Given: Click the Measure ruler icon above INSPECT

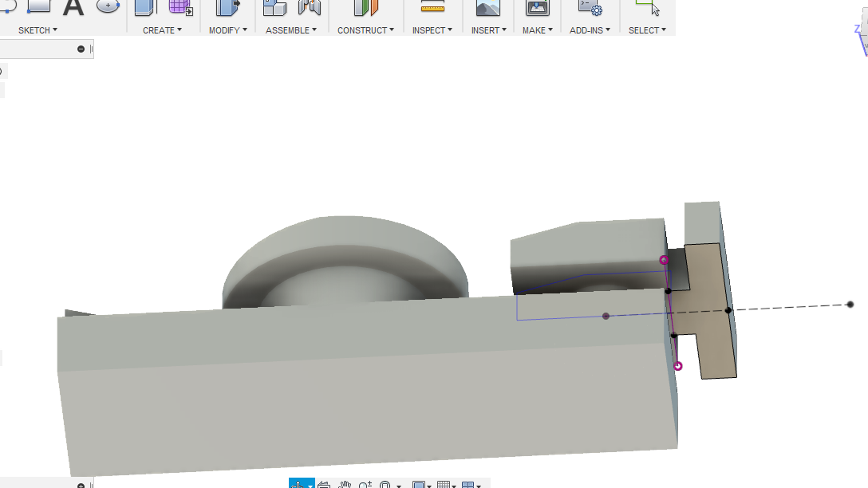Looking at the screenshot, I should point(432,7).
